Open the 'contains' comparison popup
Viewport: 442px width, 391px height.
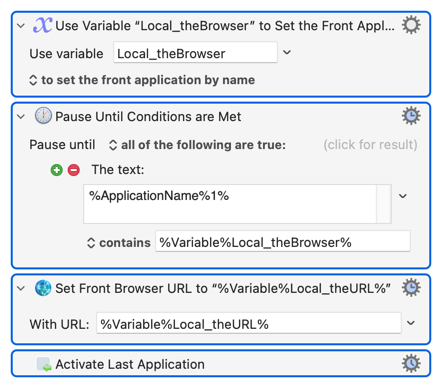point(119,243)
